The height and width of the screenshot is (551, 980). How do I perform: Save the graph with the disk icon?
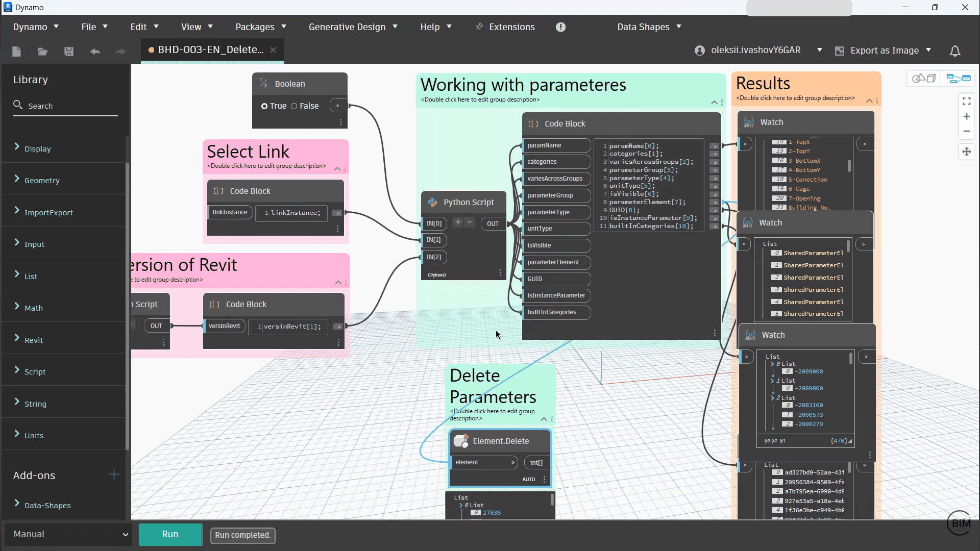pyautogui.click(x=69, y=51)
